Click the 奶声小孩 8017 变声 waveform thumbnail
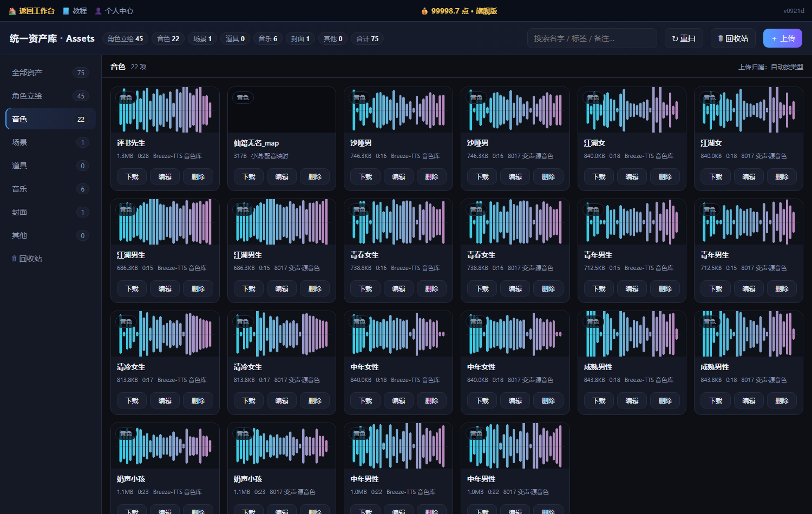 pos(281,446)
